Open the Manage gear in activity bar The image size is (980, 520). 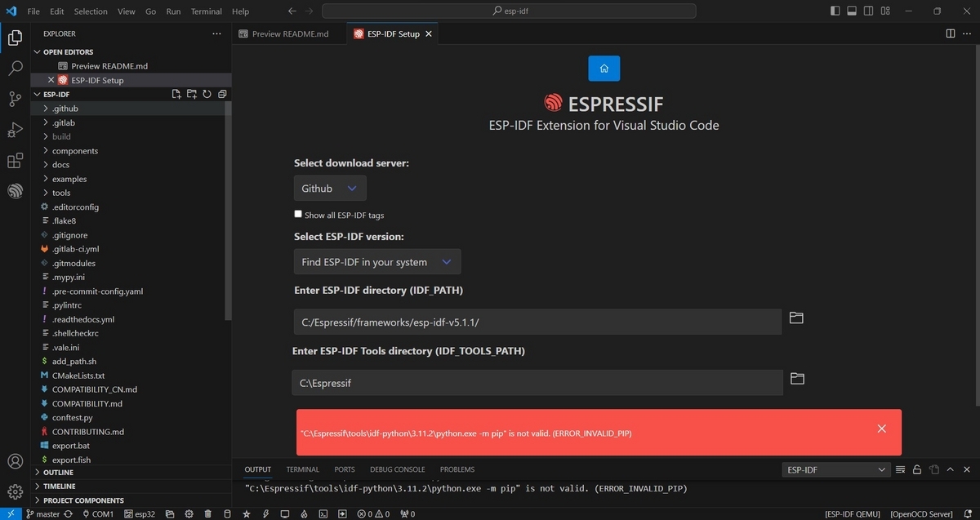15,491
